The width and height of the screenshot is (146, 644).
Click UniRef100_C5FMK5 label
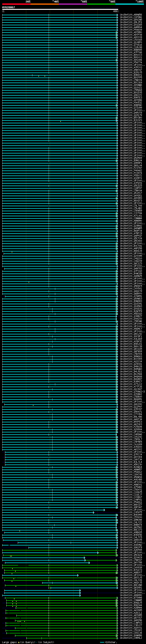131,442
